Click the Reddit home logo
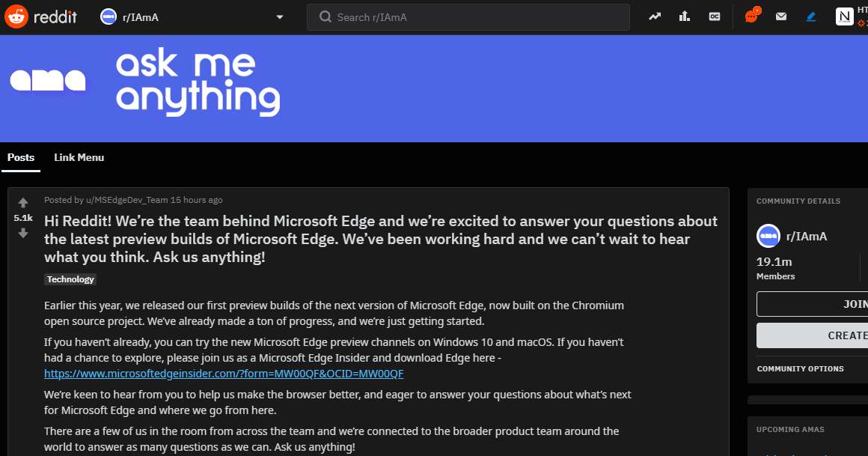 click(x=41, y=16)
